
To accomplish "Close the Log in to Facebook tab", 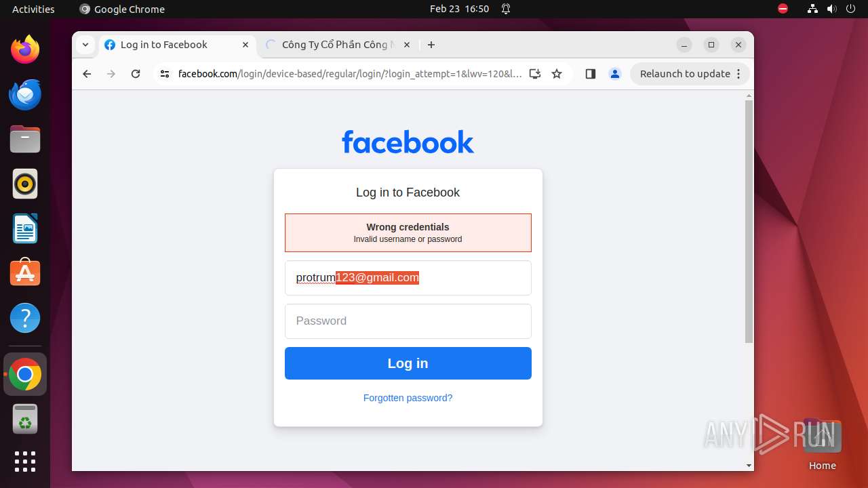I will [x=245, y=45].
